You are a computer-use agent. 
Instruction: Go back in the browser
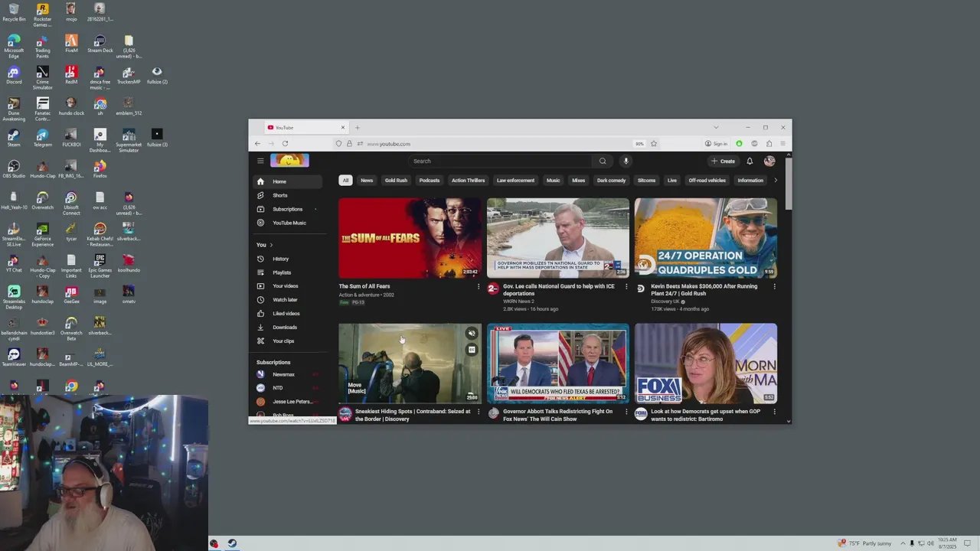click(257, 144)
